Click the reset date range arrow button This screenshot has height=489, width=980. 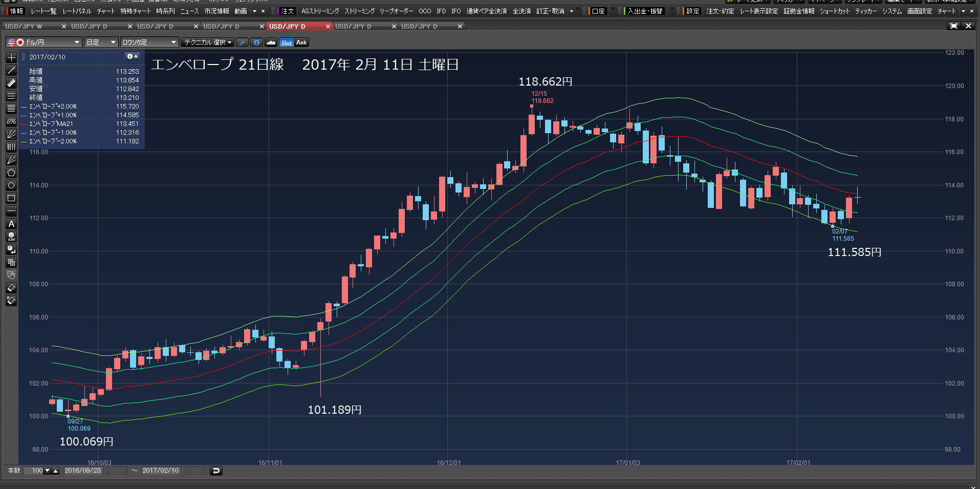point(216,471)
